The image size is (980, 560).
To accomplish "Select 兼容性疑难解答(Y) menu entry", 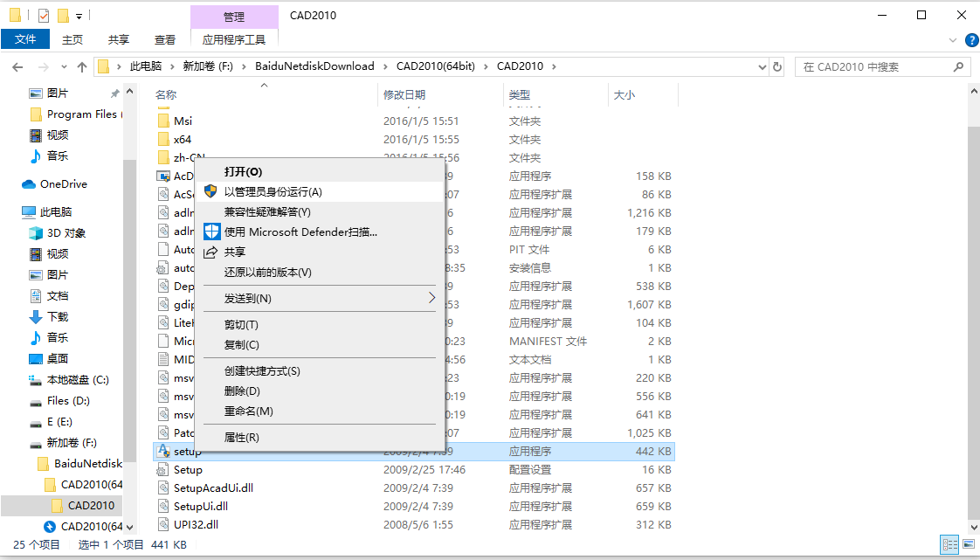I will (x=320, y=212).
